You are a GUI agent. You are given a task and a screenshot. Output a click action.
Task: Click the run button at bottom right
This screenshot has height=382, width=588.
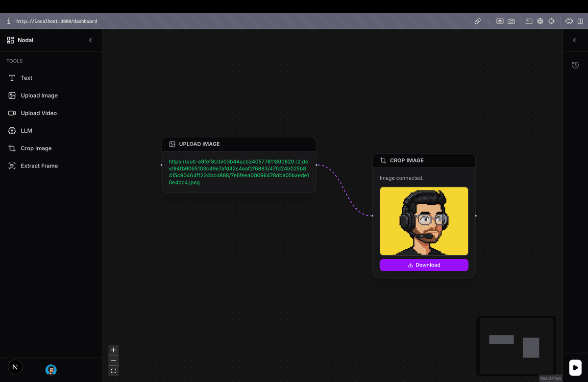tap(575, 367)
